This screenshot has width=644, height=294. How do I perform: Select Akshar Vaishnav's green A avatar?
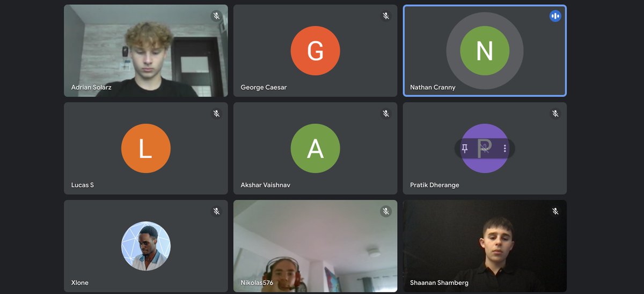[315, 149]
